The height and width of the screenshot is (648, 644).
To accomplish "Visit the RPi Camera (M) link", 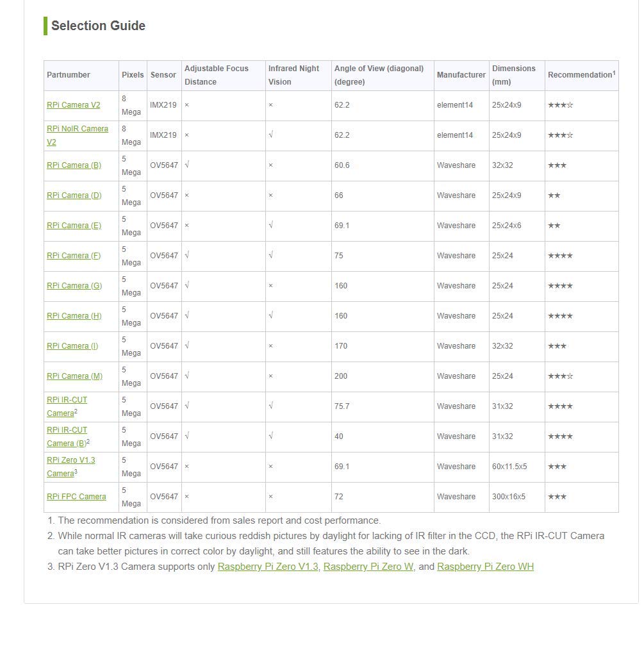I will pos(74,376).
